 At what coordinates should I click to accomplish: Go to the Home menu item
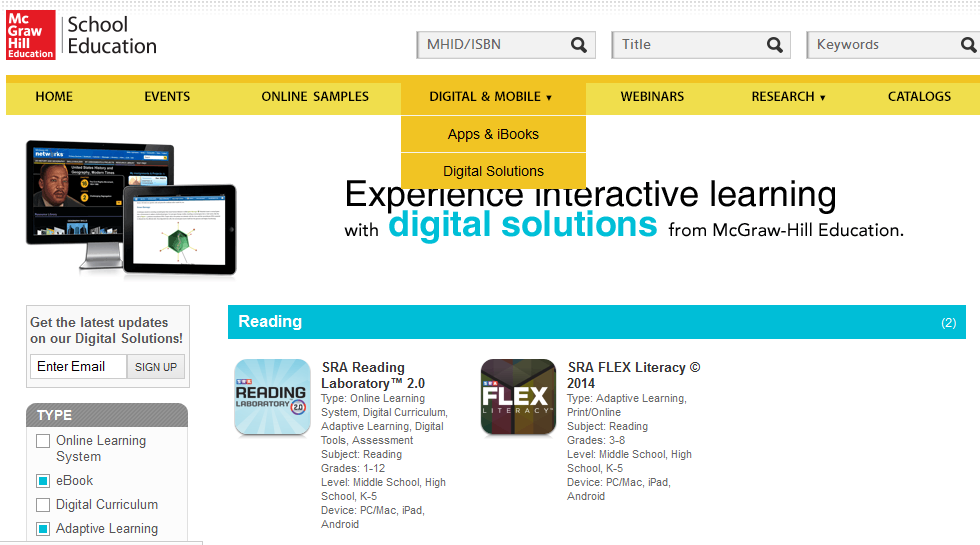coord(54,97)
